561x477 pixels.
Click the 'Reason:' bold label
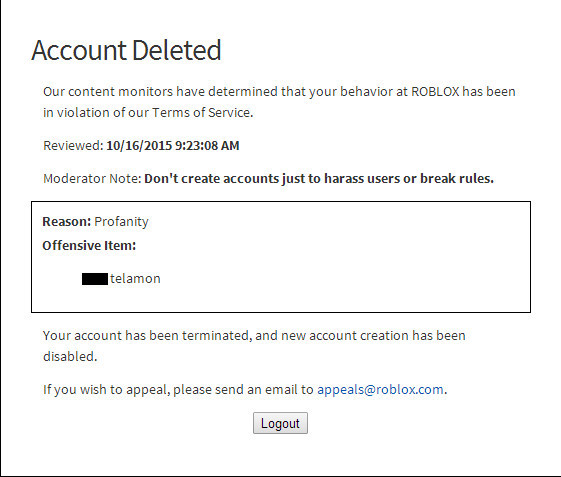click(x=67, y=222)
